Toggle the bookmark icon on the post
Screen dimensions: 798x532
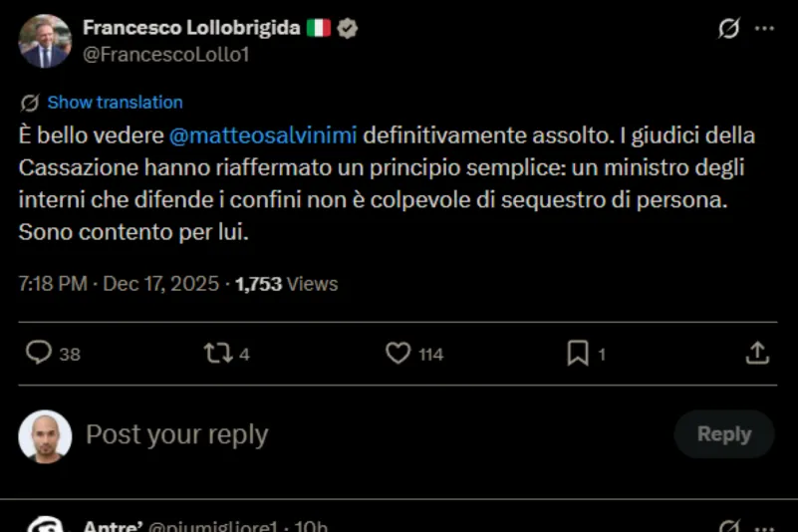578,353
